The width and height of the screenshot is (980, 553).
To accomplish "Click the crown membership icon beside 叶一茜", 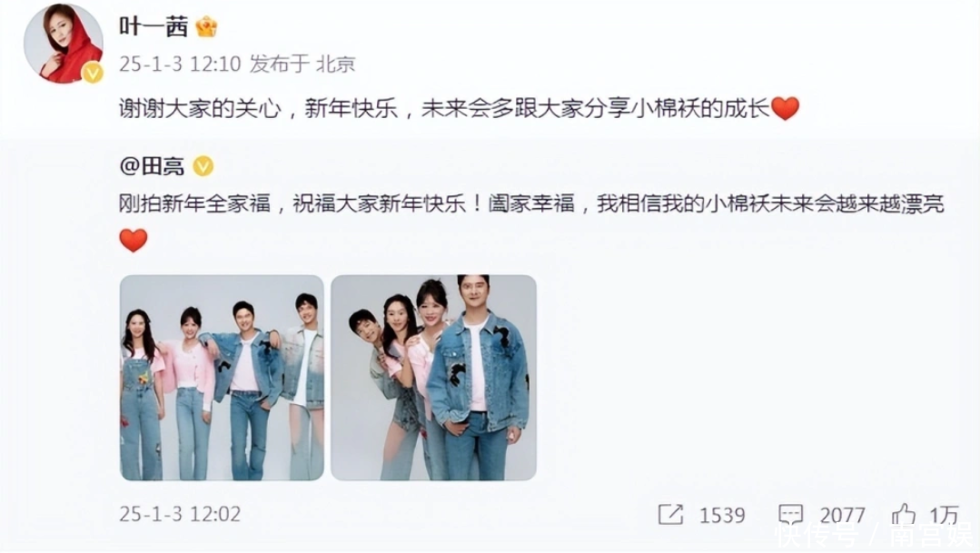I will [x=206, y=27].
